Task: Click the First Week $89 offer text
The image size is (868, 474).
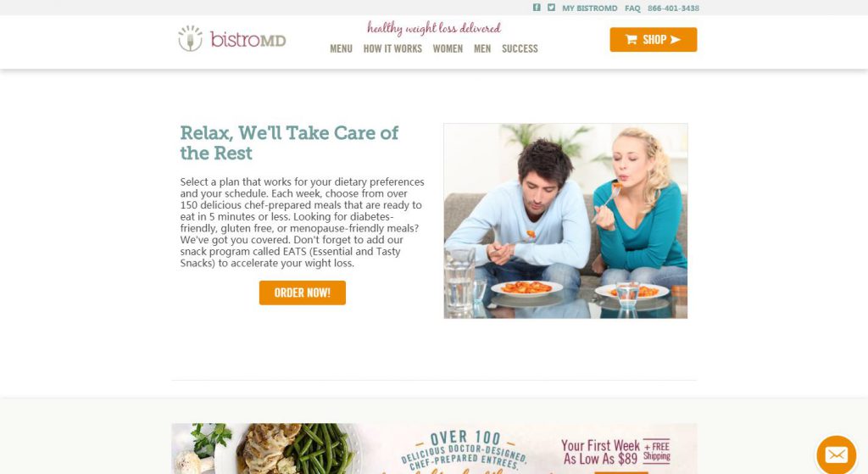Action: click(x=615, y=452)
